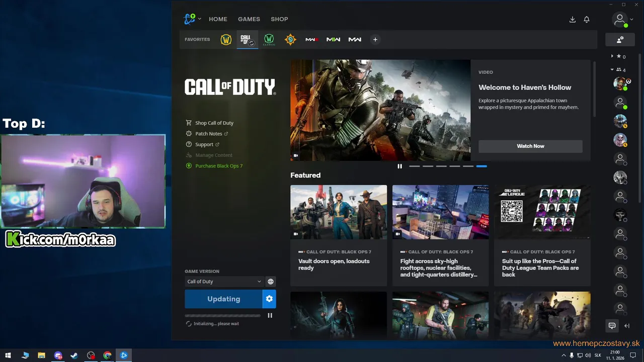Viewport: 644px width, 362px height.
Task: Select the third carousel slide indicator
Action: [441, 166]
